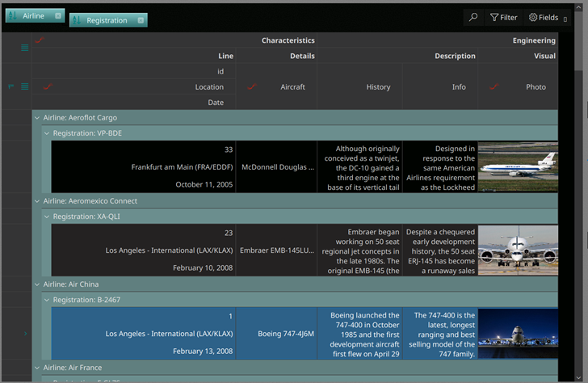Viewport: 588px width, 383px height.
Task: Click red mark icon in the Characteristics band header
Action: click(x=40, y=40)
